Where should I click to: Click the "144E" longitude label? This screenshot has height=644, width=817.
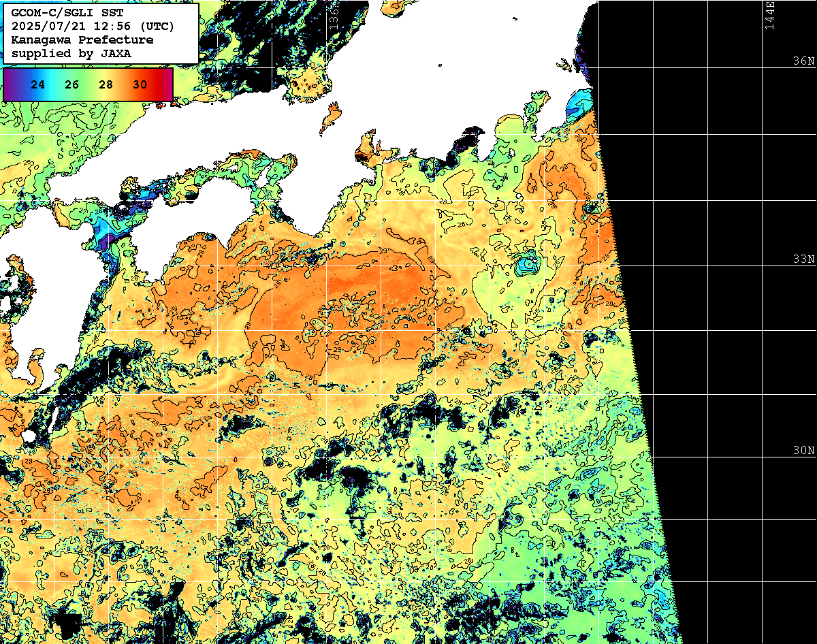[x=769, y=15]
